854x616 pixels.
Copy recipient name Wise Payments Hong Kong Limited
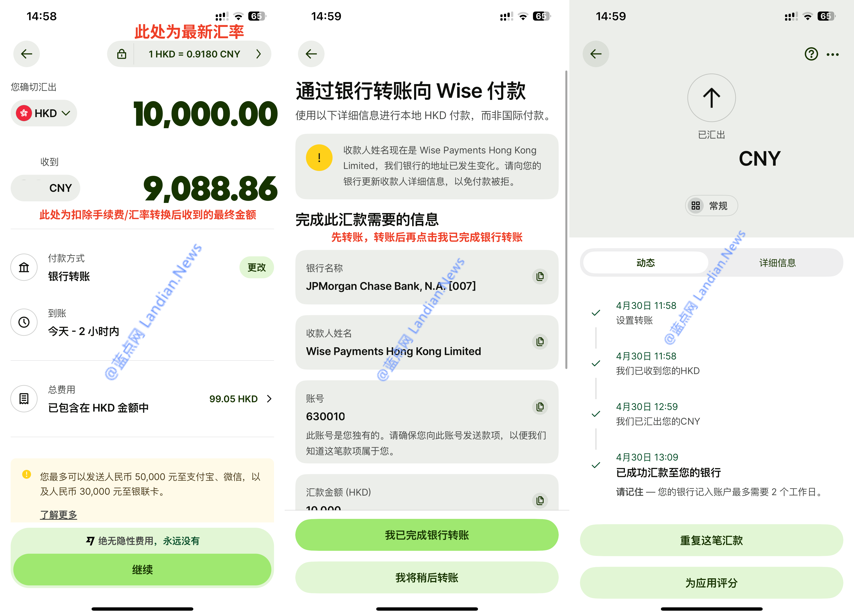(540, 341)
